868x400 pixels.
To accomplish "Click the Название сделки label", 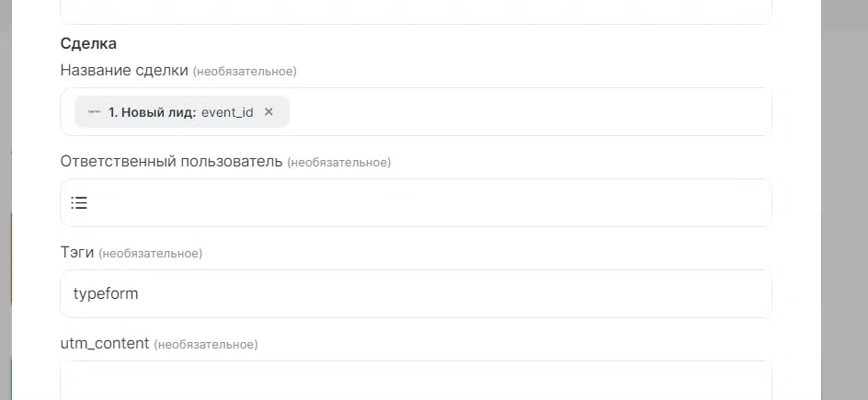I will [x=124, y=71].
